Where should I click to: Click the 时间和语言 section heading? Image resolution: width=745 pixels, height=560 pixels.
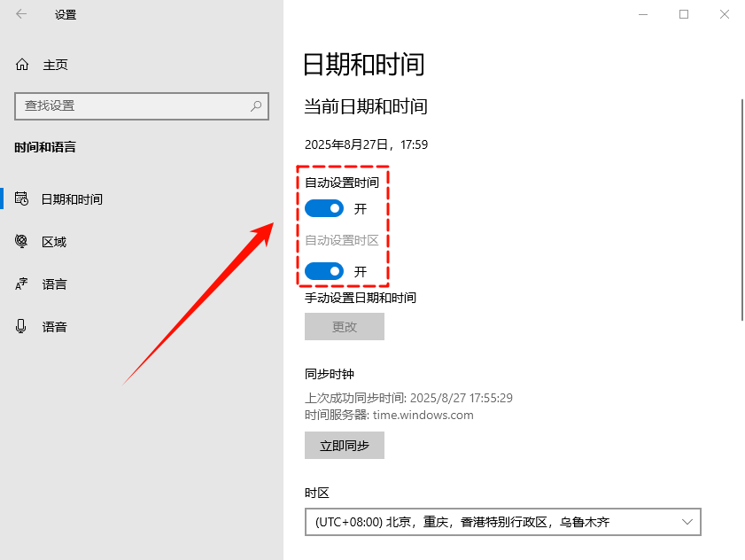click(45, 147)
